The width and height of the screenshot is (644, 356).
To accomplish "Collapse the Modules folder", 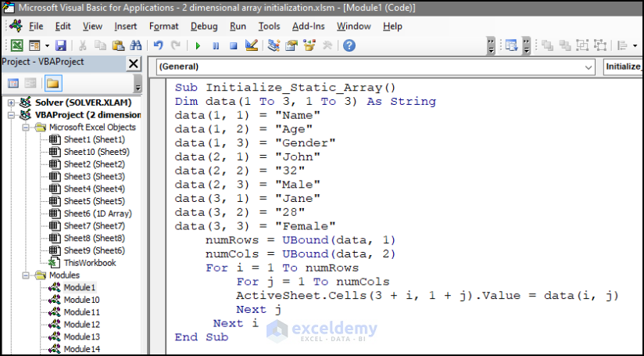I will point(26,275).
